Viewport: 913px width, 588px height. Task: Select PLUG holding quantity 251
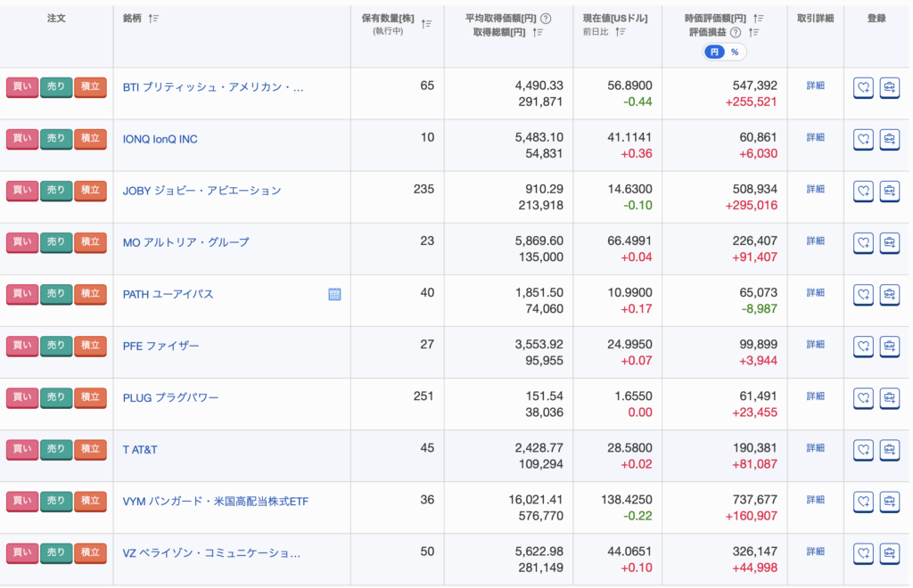424,396
